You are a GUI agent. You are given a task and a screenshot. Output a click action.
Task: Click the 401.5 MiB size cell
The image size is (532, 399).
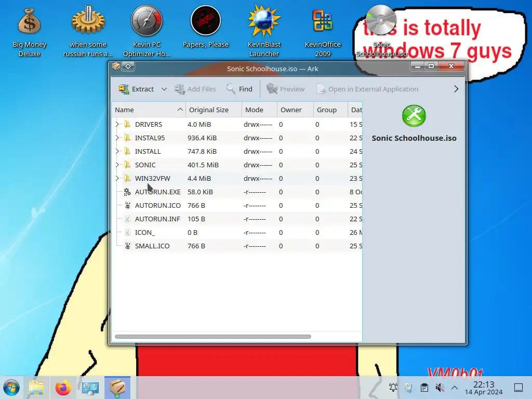[x=203, y=165]
